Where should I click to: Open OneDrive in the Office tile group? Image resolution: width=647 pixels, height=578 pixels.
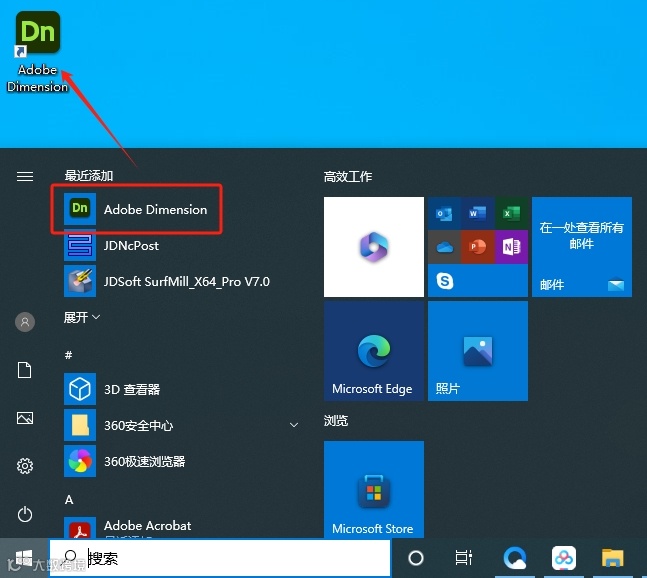click(444, 247)
